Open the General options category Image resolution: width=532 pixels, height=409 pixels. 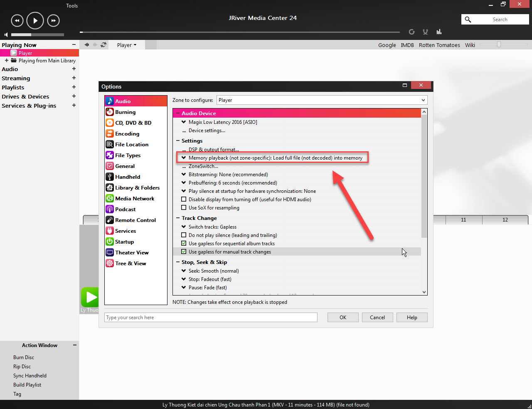136,166
